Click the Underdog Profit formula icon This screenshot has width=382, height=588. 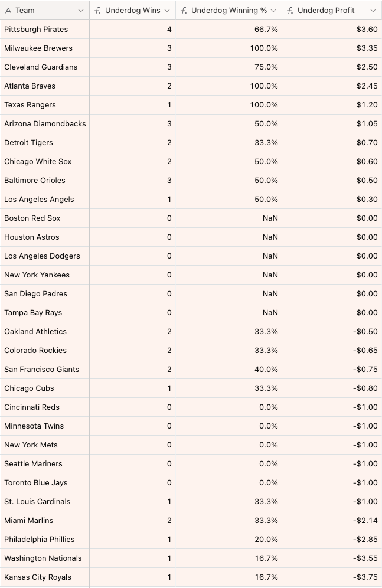click(290, 11)
